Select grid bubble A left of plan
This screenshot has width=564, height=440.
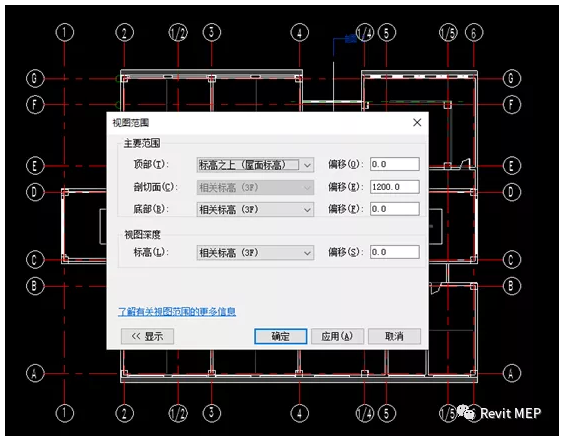click(35, 373)
